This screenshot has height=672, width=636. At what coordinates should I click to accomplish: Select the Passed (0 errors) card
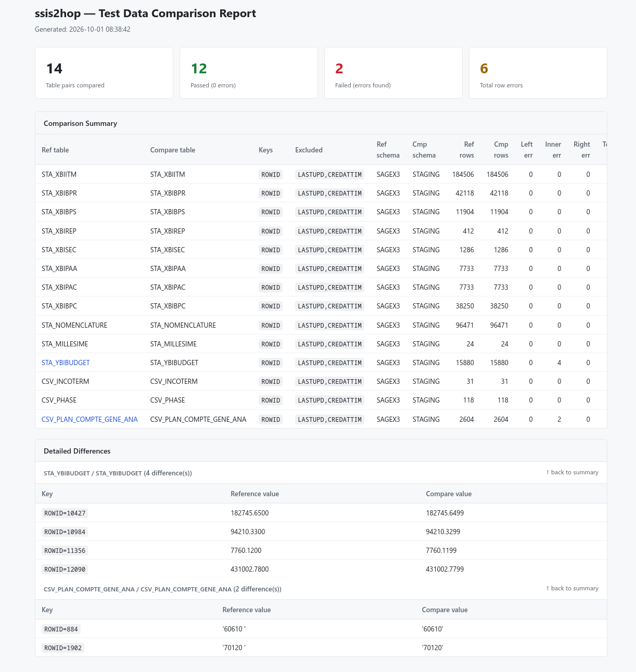point(249,73)
